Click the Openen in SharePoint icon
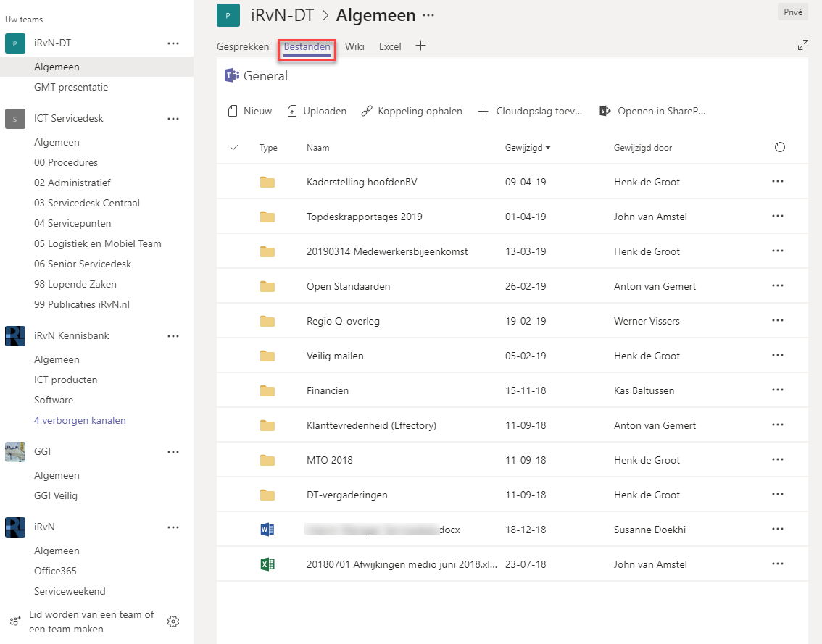822x644 pixels. pyautogui.click(x=605, y=112)
